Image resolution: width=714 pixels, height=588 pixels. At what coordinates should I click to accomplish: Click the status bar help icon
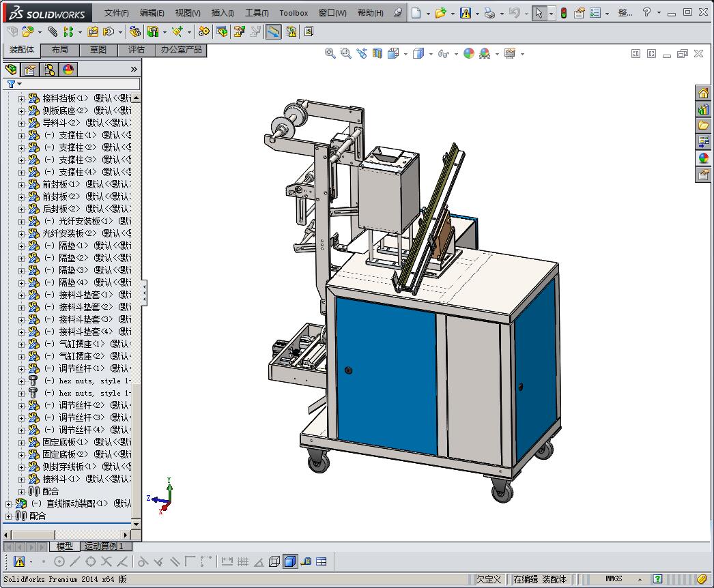[x=657, y=579]
